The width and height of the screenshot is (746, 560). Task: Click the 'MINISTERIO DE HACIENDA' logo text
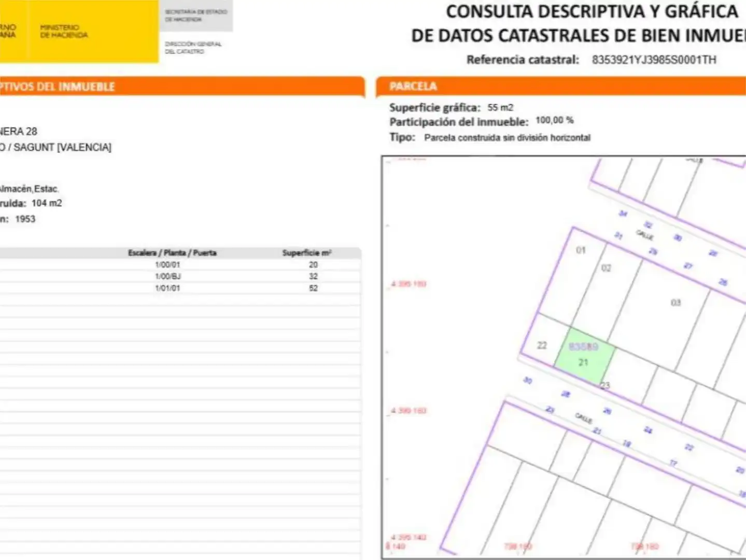click(x=64, y=31)
